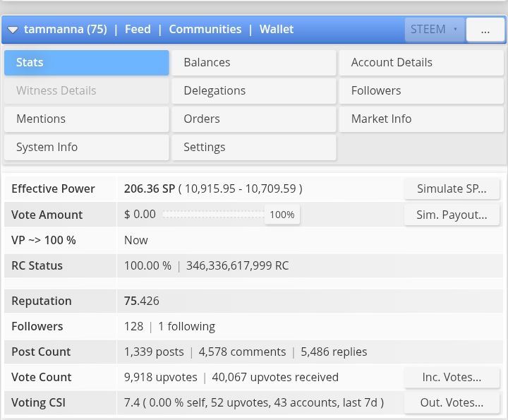The width and height of the screenshot is (508, 420).
Task: Select the System Info tab
Action: (x=87, y=148)
